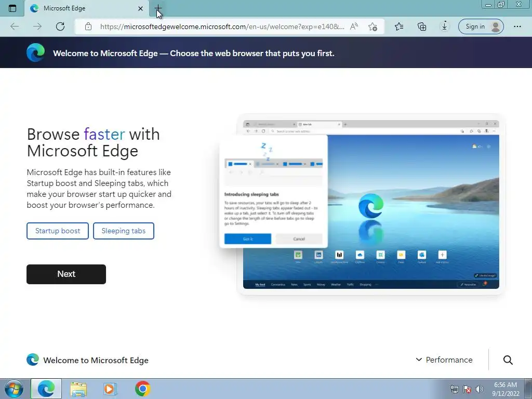Click the address bar URL
Screen dimensions: 532x399
[222, 26]
